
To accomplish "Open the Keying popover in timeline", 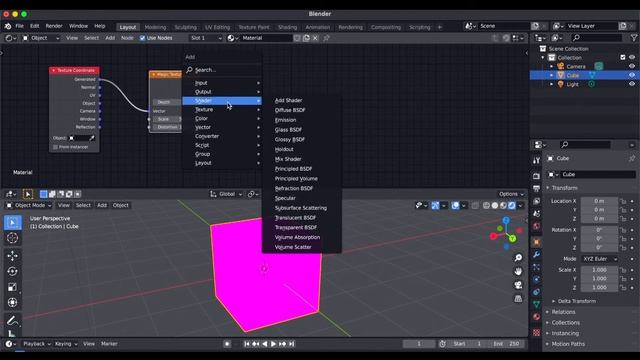I will coord(66,344).
